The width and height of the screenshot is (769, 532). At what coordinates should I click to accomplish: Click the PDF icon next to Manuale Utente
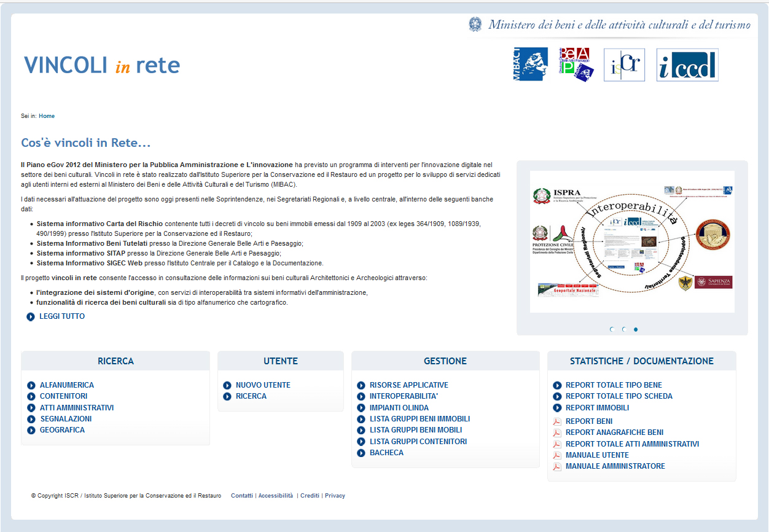(557, 455)
